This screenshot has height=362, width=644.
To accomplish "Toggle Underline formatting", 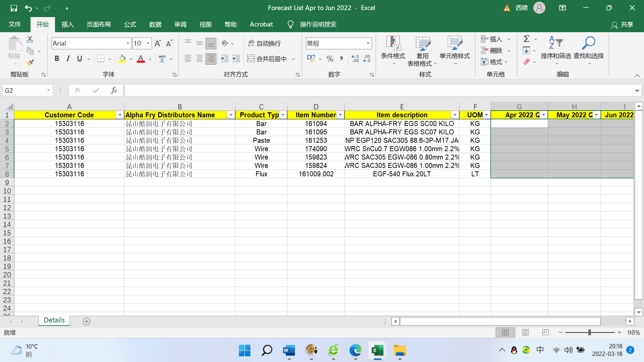I will 79,59.
